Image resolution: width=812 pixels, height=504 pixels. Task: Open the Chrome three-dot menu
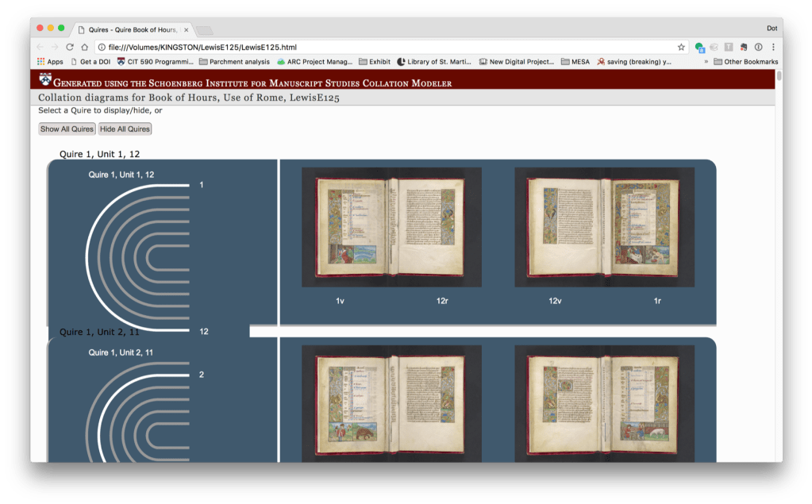tap(773, 47)
